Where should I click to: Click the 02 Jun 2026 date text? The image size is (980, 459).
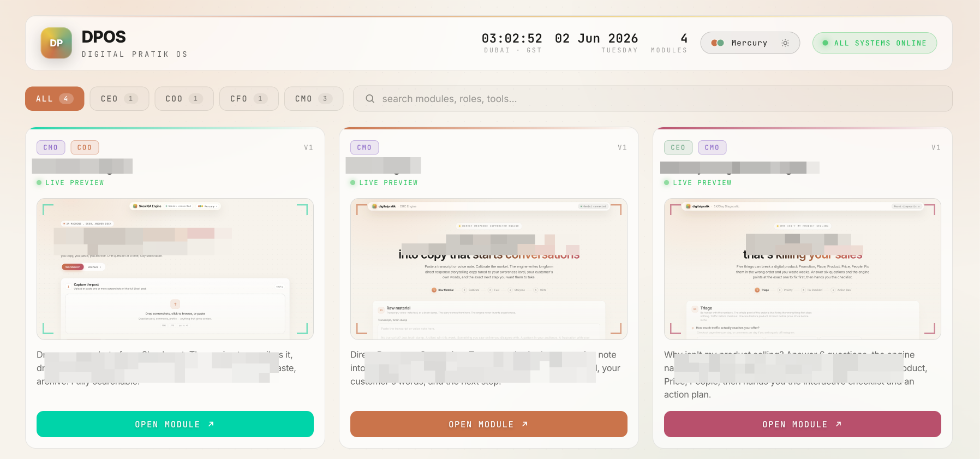[596, 38]
